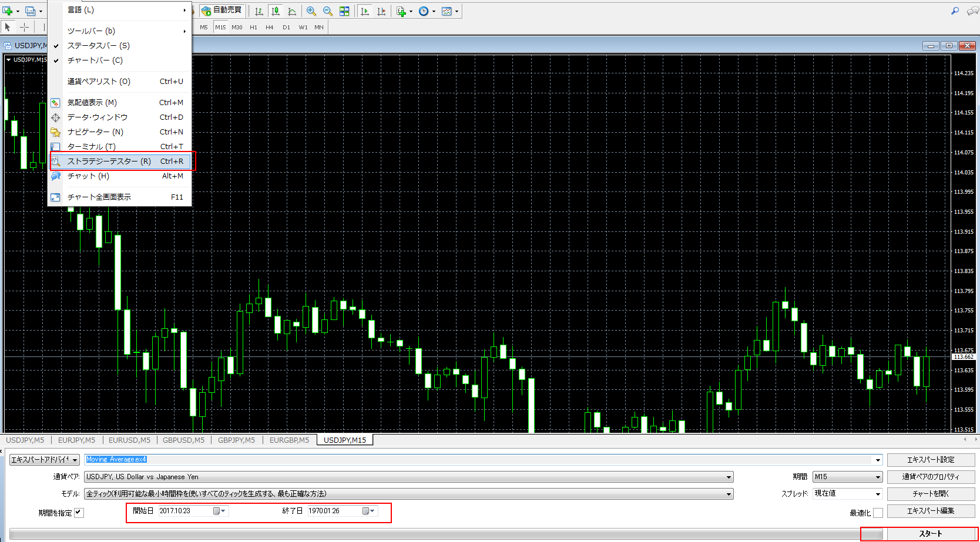Switch to the EURGBP,M5 chart tab
This screenshot has width=980, height=542.
[x=289, y=440]
